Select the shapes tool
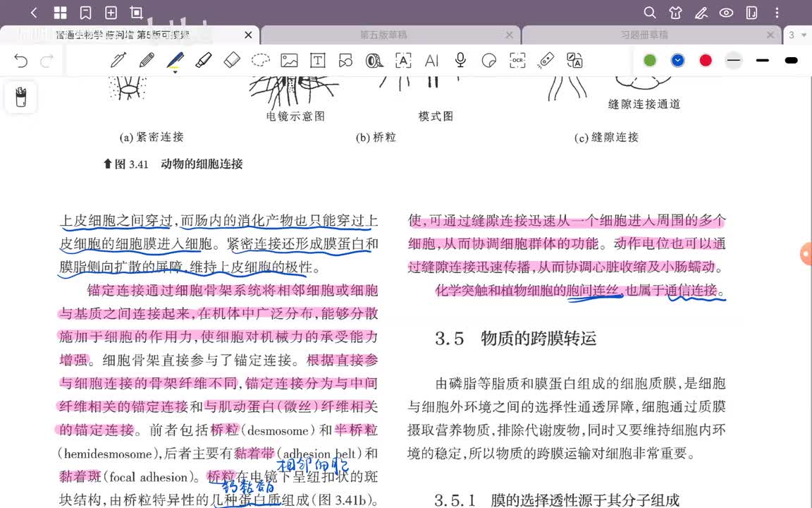 click(x=345, y=61)
